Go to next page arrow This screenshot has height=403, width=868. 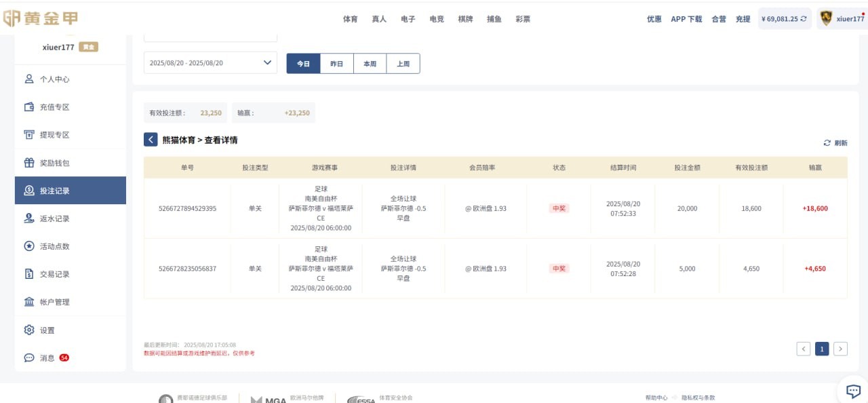click(840, 349)
